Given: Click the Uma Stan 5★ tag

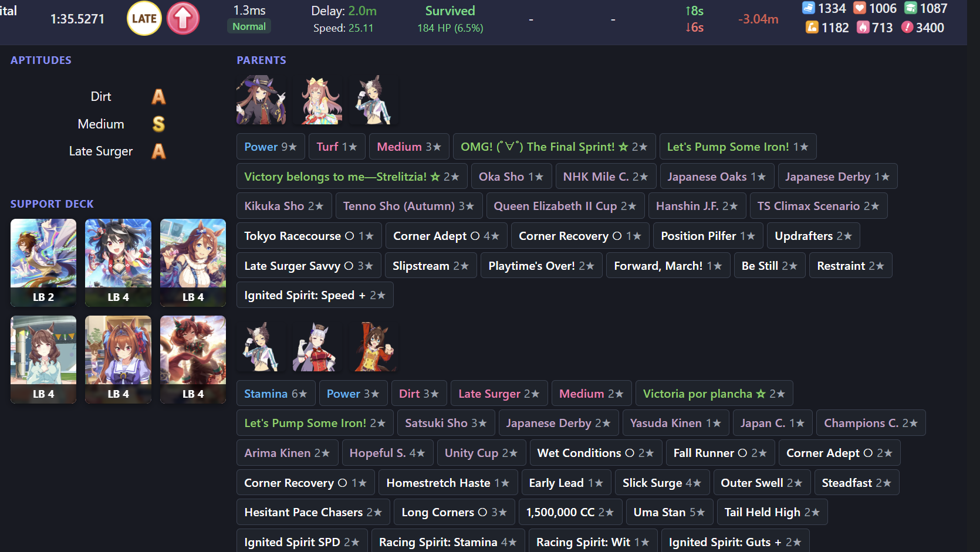Looking at the screenshot, I should coord(670,512).
